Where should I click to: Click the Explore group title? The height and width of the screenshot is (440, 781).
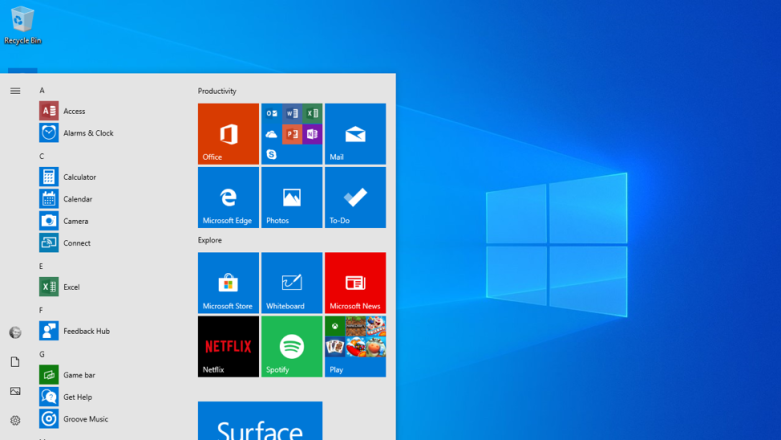[210, 240]
